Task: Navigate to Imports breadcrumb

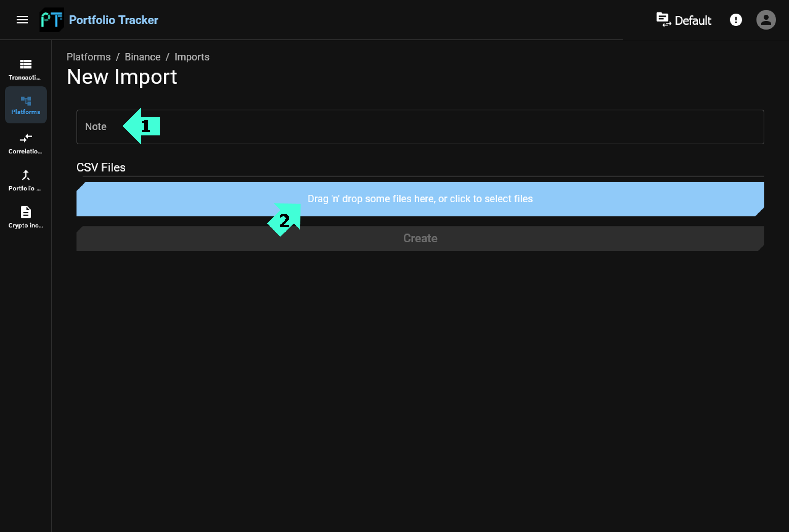Action: tap(192, 57)
